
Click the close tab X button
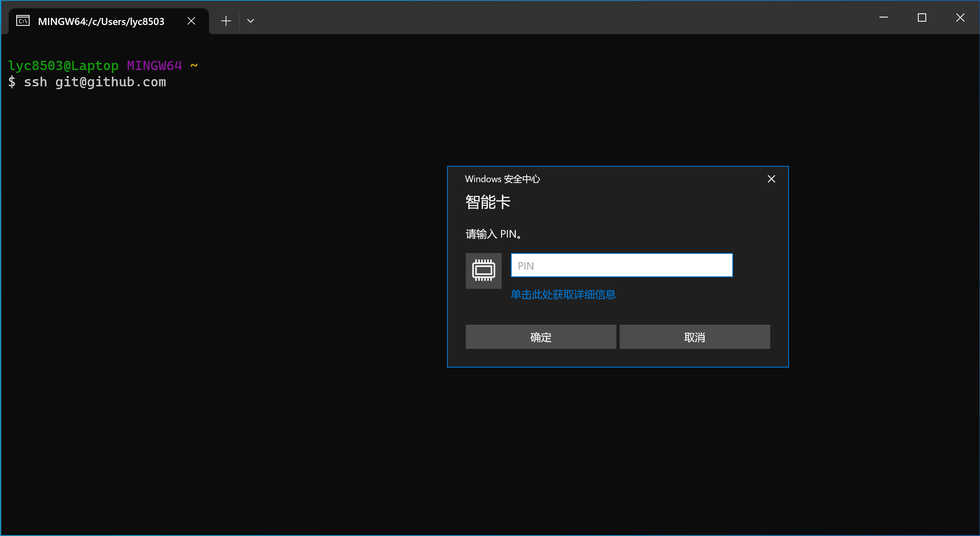(x=191, y=20)
